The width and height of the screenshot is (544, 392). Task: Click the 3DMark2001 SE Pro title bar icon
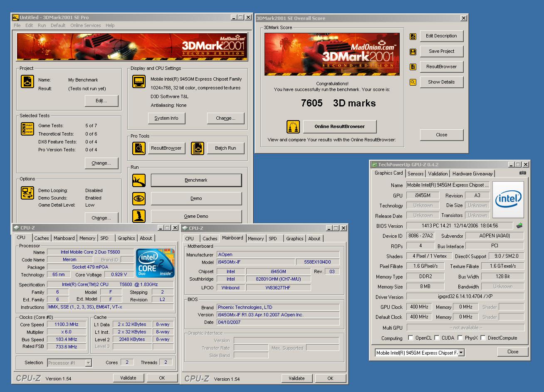pyautogui.click(x=16, y=17)
